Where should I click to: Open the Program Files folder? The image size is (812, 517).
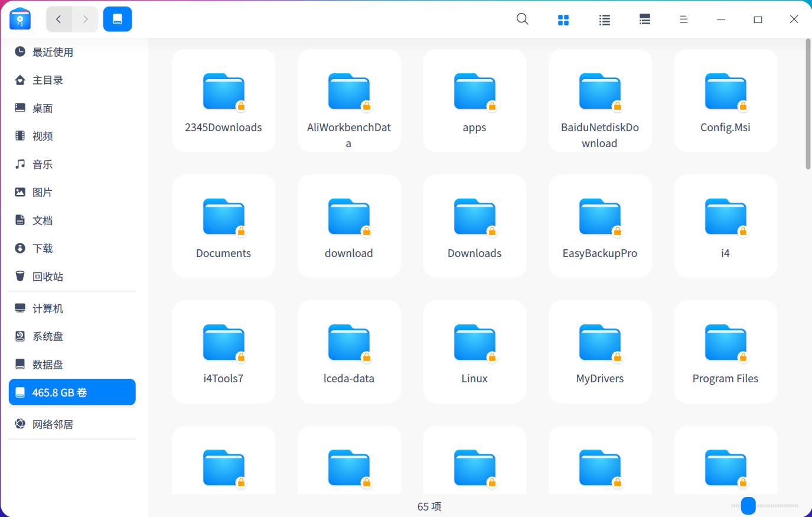[x=725, y=352]
